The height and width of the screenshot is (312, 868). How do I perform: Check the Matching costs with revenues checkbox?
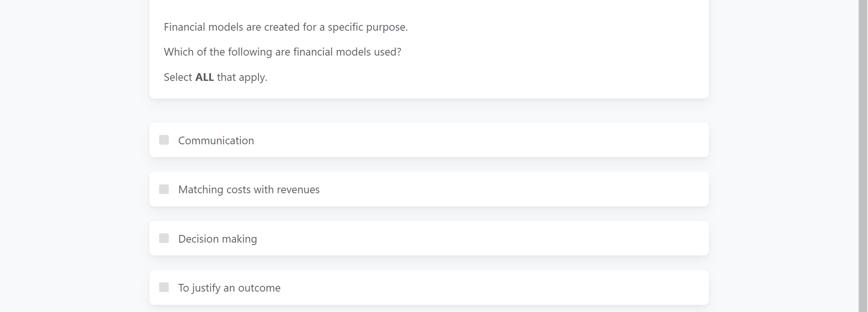click(x=164, y=189)
